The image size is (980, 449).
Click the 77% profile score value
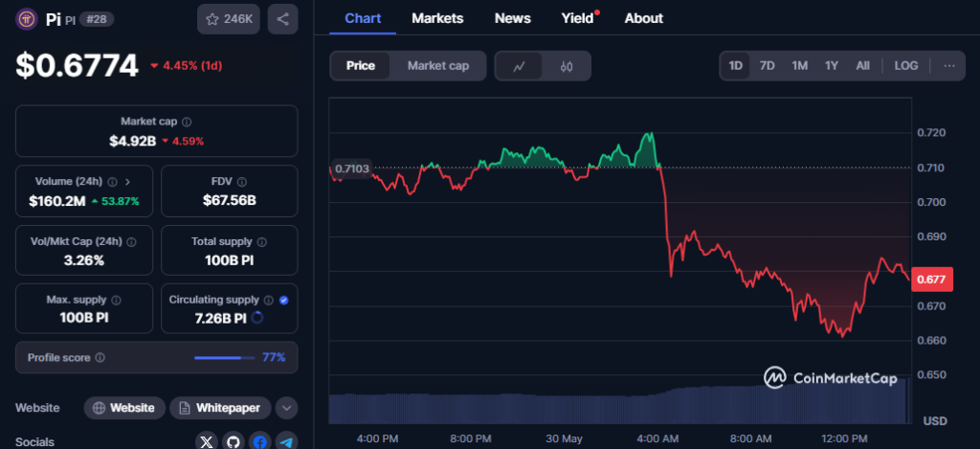274,358
